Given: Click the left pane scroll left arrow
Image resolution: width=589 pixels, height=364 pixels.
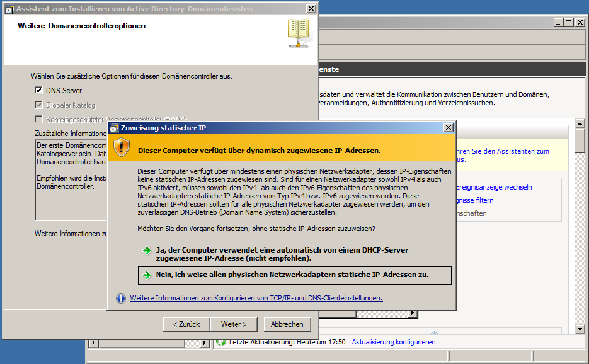Looking at the screenshot, I should [x=94, y=343].
